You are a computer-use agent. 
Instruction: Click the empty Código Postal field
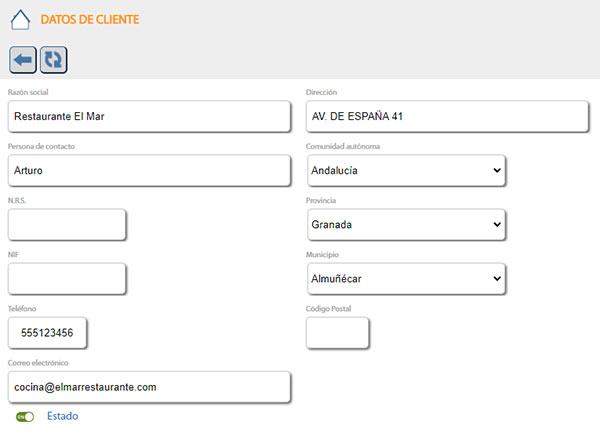tap(338, 333)
